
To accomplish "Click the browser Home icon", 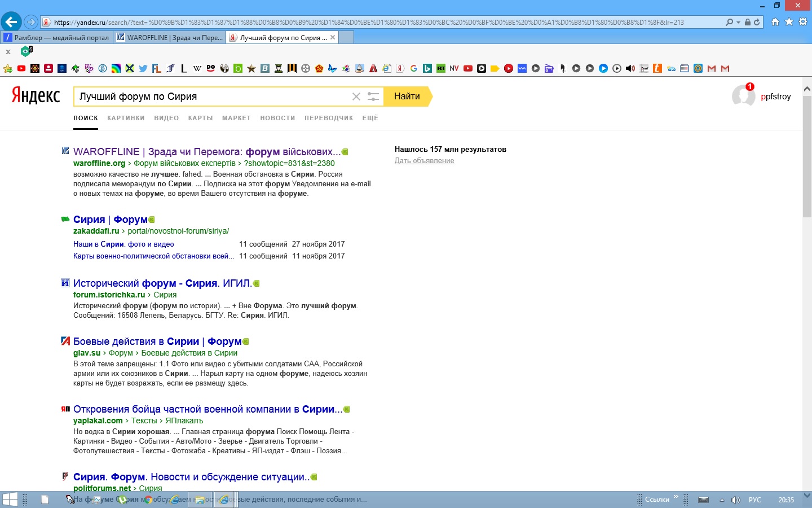I will click(775, 22).
